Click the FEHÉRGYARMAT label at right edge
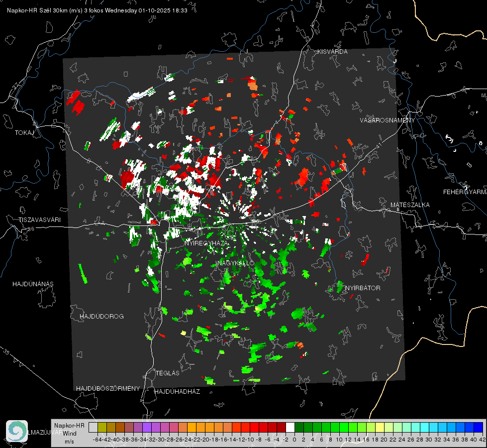Screen dimensions: 487x448 pyautogui.click(x=465, y=192)
